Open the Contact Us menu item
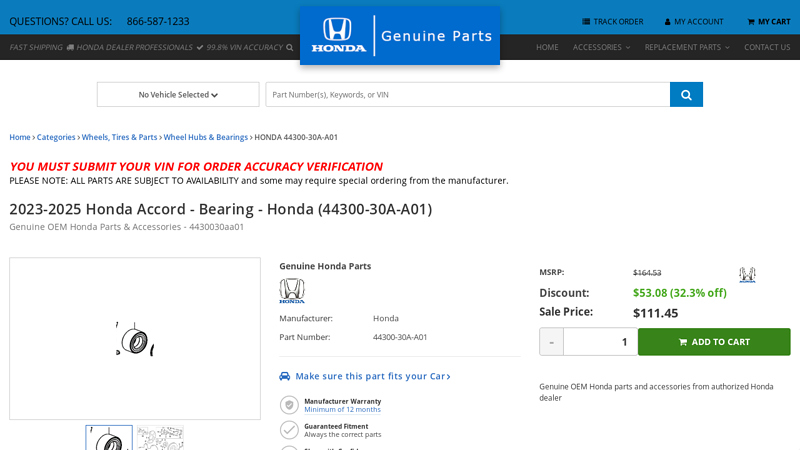This screenshot has width=800, height=450. pos(767,47)
